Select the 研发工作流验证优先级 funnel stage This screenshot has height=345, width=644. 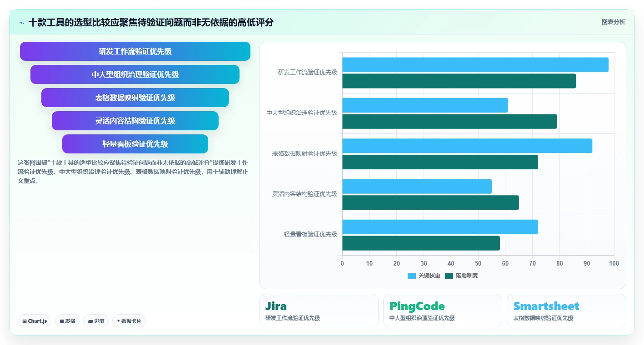[x=135, y=51]
